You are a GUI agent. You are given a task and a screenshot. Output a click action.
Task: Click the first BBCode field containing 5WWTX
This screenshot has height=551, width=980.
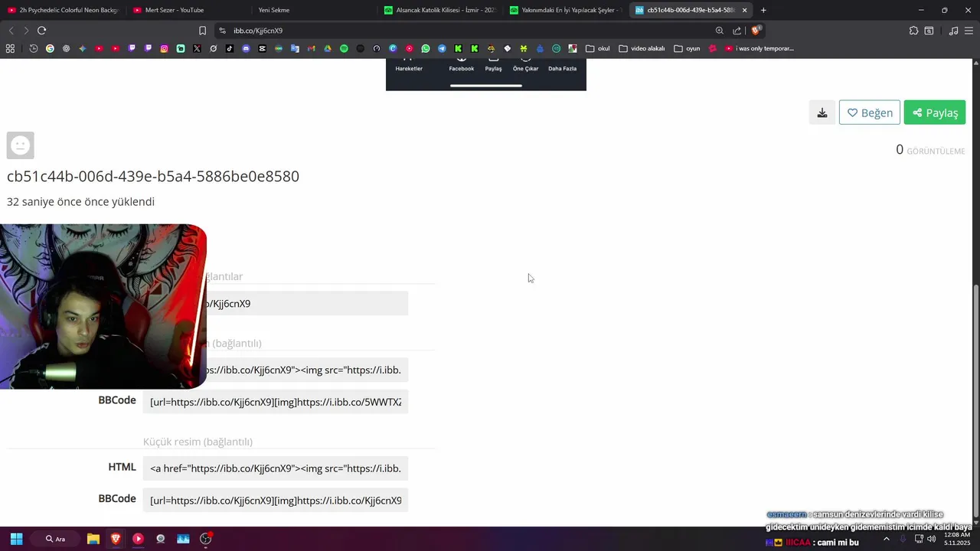pos(276,402)
